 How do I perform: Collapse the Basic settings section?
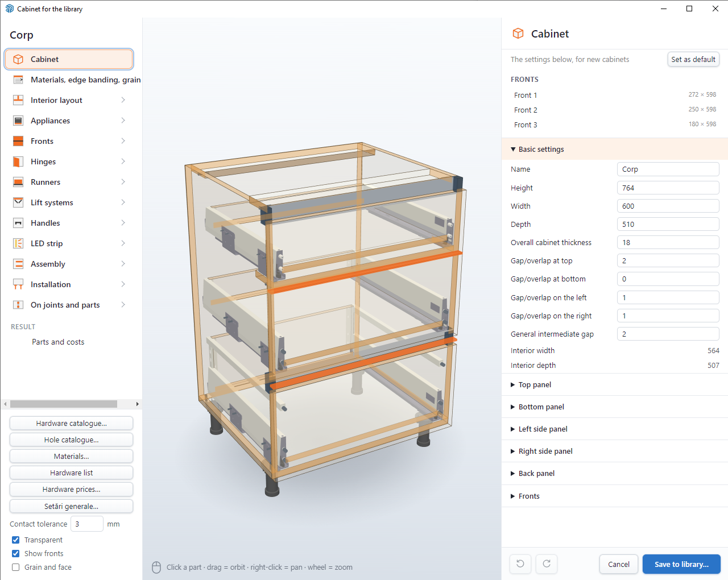click(x=615, y=149)
